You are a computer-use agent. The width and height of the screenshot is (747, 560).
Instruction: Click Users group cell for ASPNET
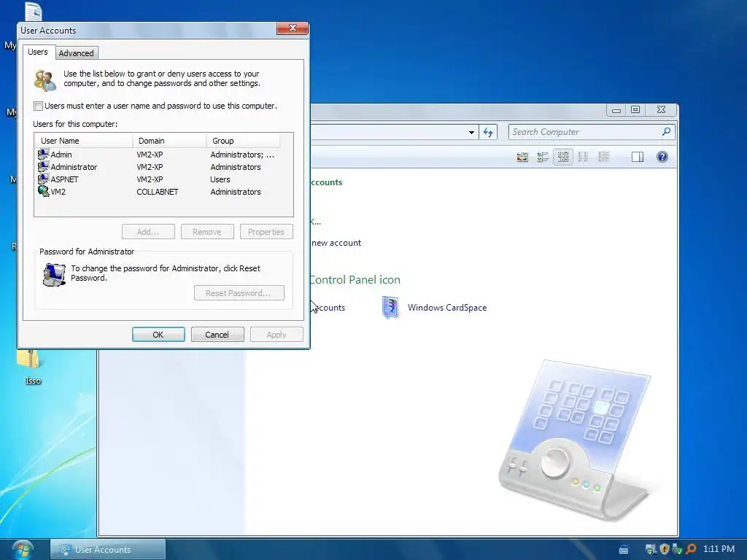point(220,179)
